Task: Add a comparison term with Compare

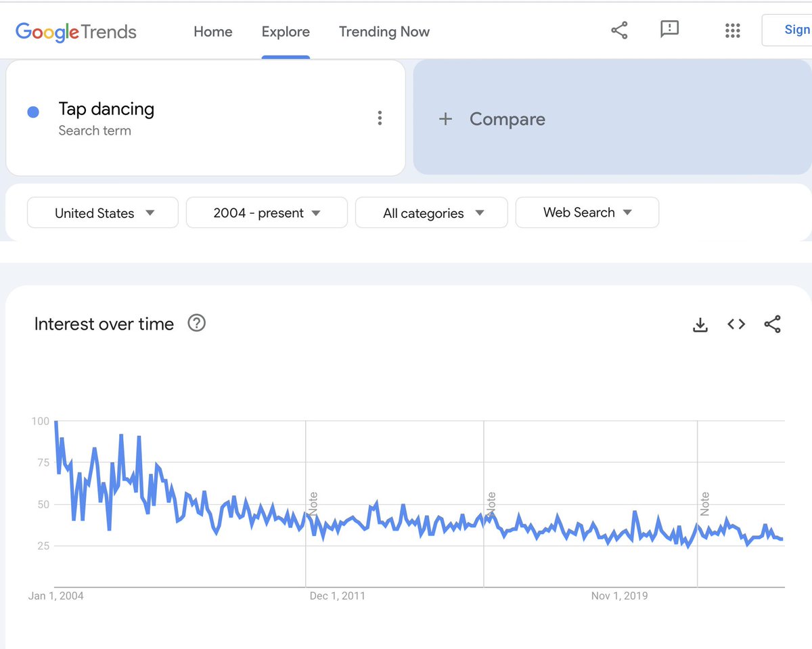Action: tap(507, 118)
